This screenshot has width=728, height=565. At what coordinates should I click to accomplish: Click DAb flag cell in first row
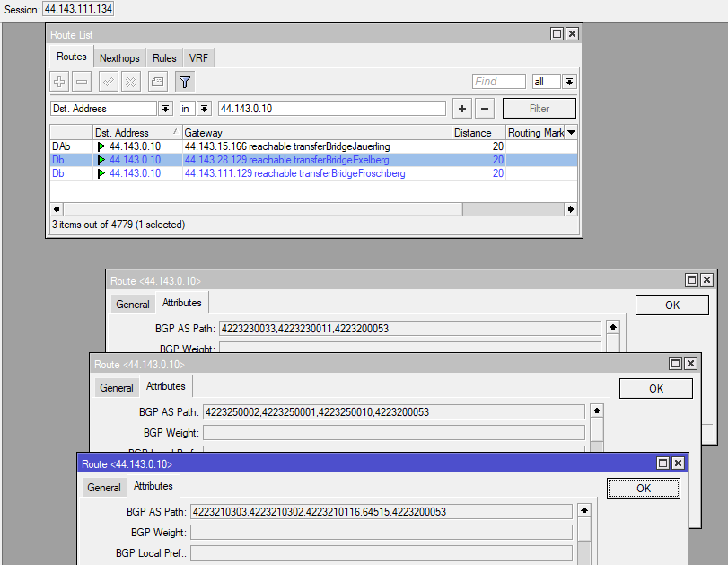[x=72, y=146]
